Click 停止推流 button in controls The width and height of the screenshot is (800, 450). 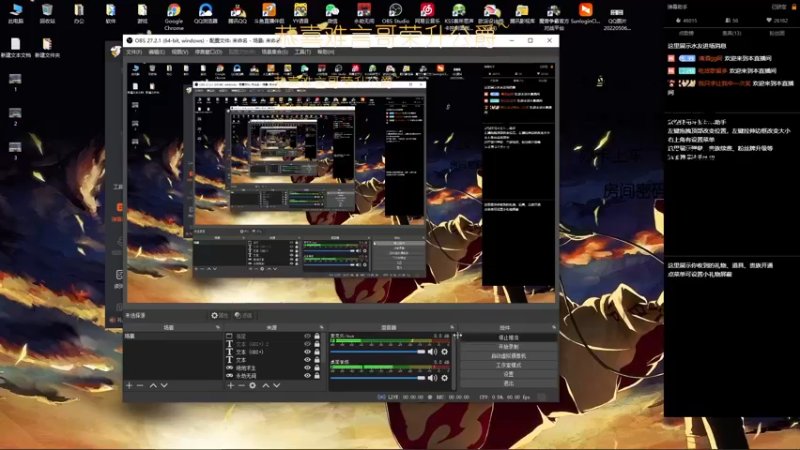pos(508,338)
